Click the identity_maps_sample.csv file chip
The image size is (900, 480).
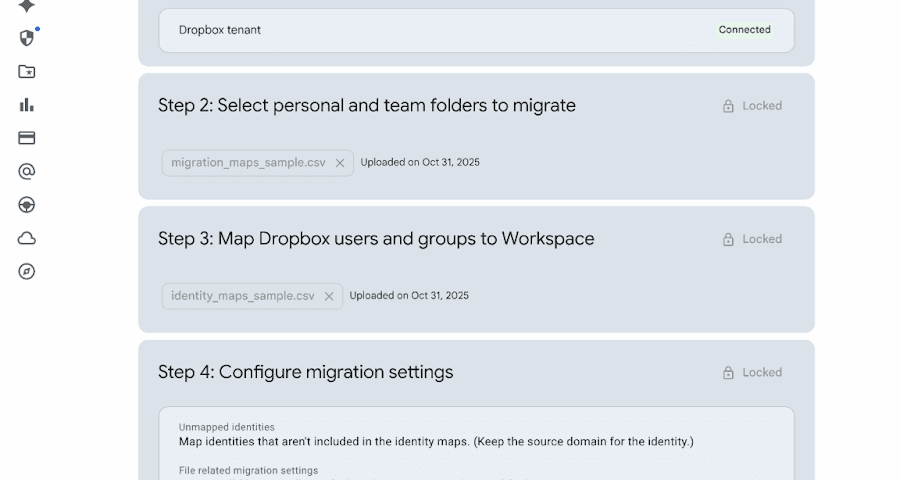[242, 296]
